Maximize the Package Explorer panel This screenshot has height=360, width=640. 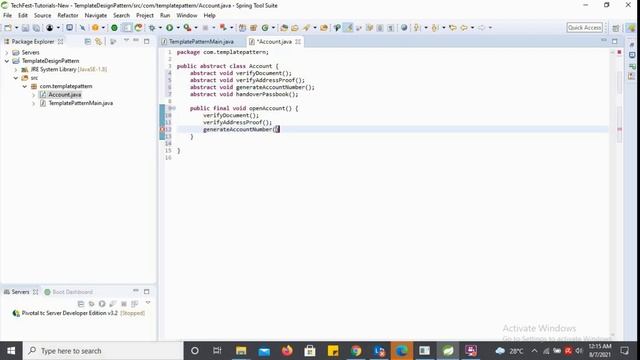point(147,41)
